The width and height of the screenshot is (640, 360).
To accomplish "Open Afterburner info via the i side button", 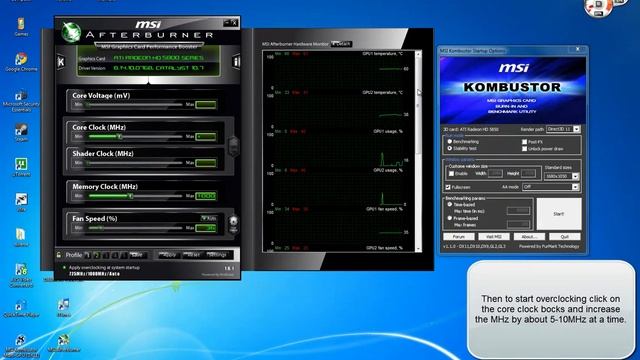I will (236, 62).
